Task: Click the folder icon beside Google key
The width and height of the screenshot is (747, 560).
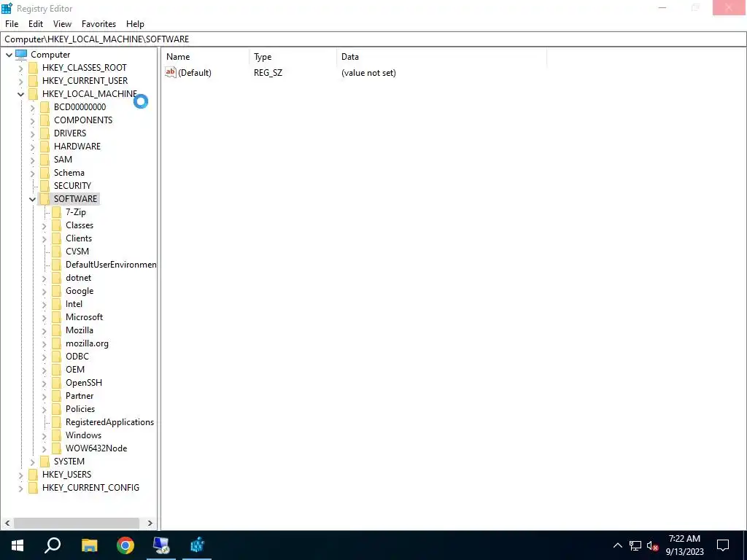Action: pyautogui.click(x=57, y=290)
